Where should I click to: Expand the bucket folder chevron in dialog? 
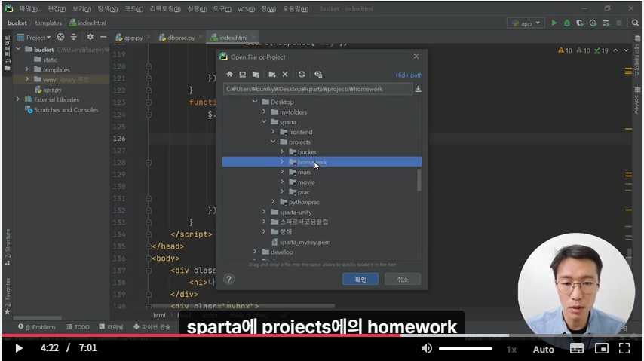click(282, 151)
